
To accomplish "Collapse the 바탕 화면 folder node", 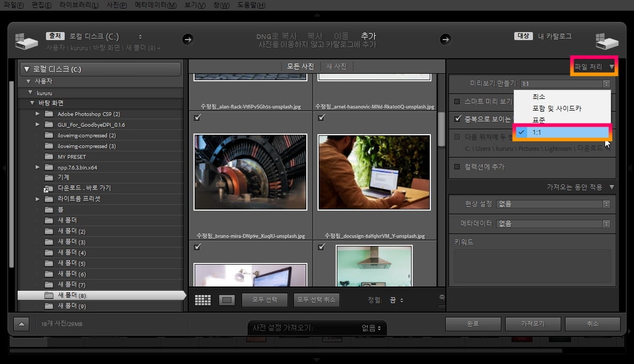I will [33, 103].
